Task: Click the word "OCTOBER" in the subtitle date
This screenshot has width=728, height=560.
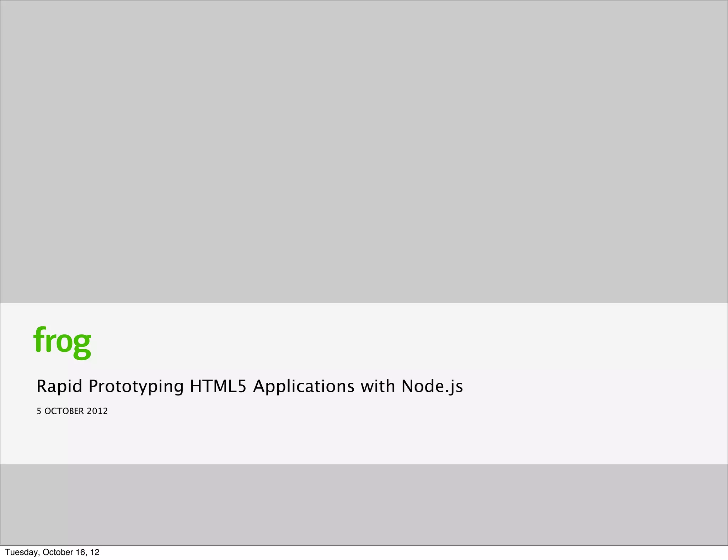Action: pyautogui.click(x=64, y=411)
